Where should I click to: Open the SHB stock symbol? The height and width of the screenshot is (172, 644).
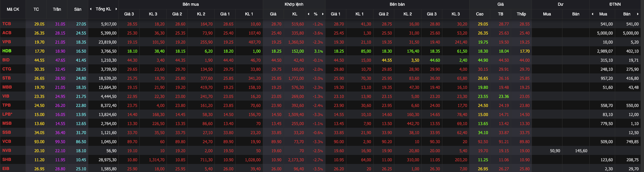point(7,160)
